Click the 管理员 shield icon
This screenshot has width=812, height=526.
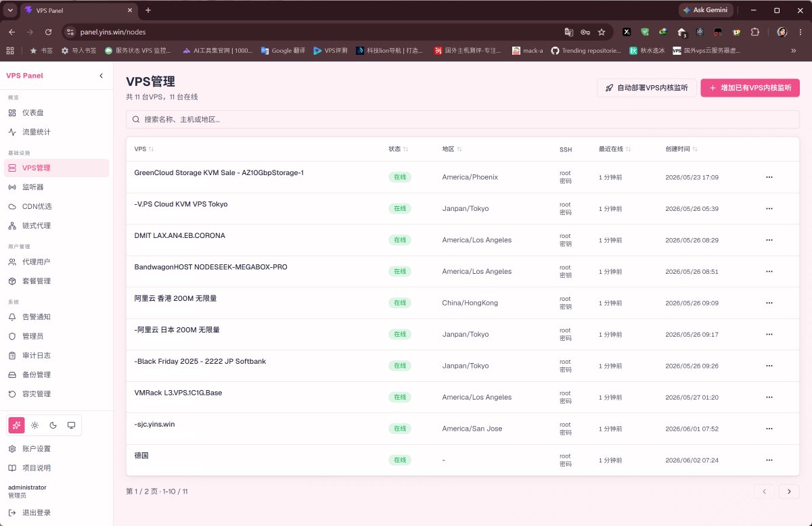[x=12, y=336]
